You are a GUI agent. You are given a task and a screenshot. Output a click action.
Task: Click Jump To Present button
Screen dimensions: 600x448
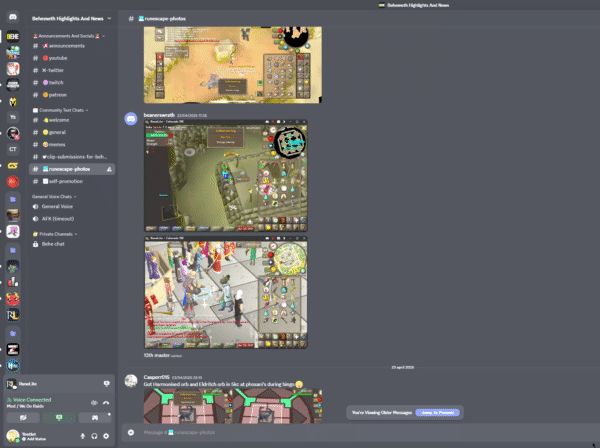coord(437,412)
